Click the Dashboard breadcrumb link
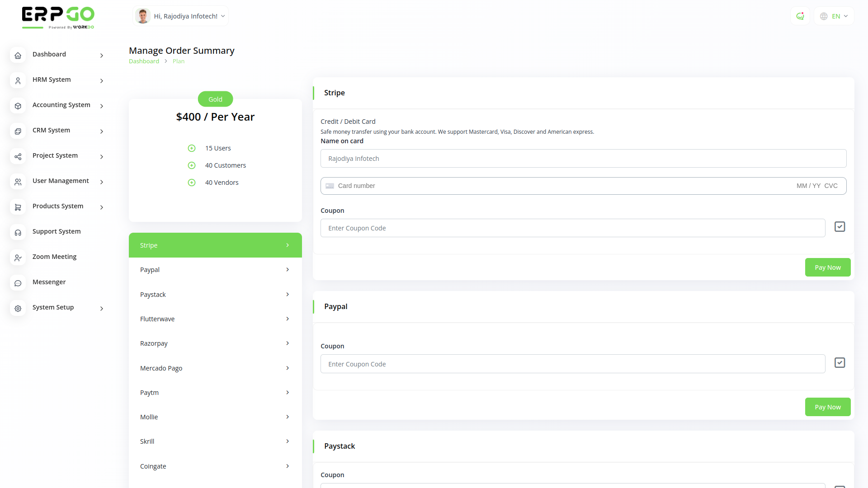Viewport: 868px width, 488px height. click(144, 61)
